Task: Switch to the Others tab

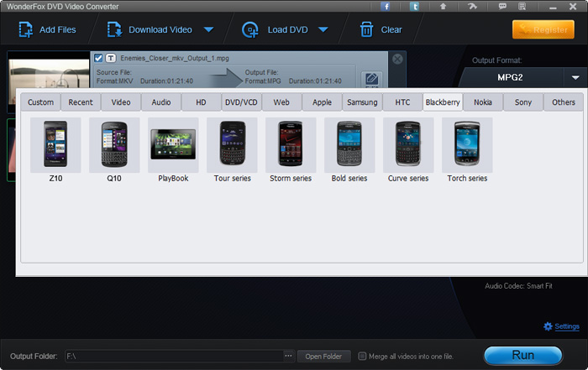Action: [564, 102]
